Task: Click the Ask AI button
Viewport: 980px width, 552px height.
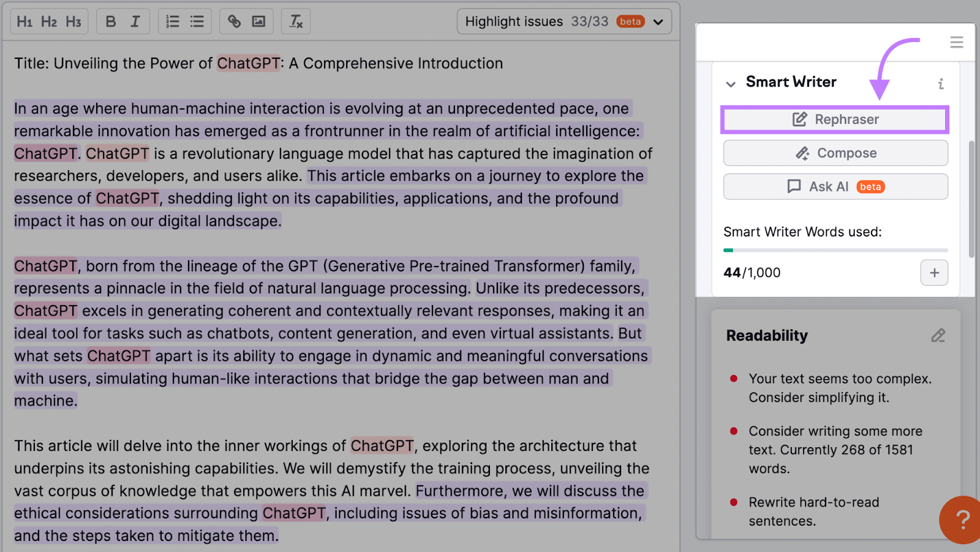Action: [835, 187]
